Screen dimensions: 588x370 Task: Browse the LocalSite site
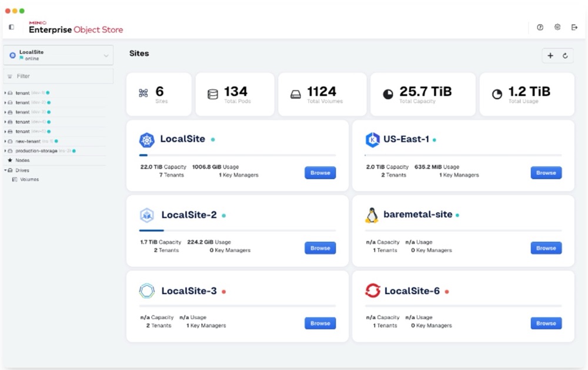click(x=320, y=173)
